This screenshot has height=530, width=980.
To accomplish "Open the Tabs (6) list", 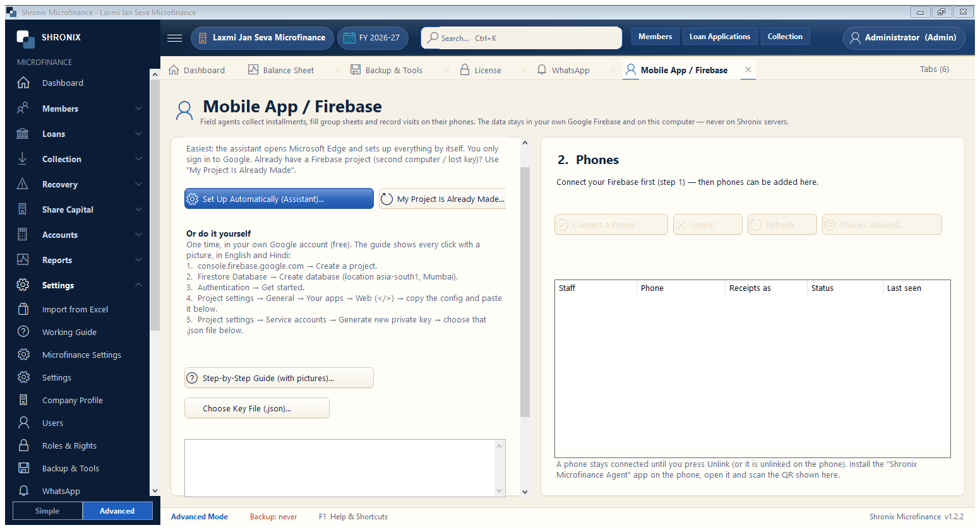I will [934, 69].
